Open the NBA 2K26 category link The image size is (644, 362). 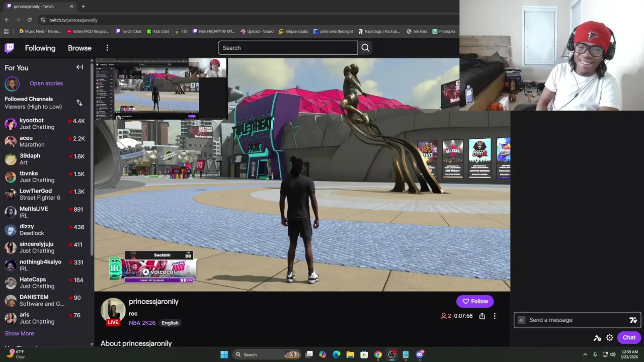tap(142, 323)
